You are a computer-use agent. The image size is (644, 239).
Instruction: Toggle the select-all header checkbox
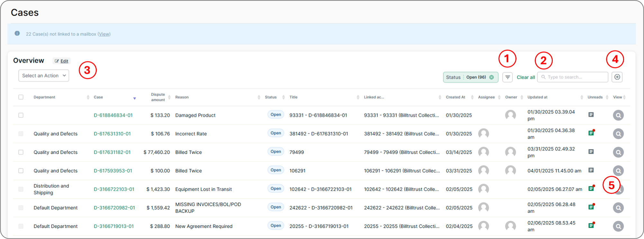[x=21, y=97]
